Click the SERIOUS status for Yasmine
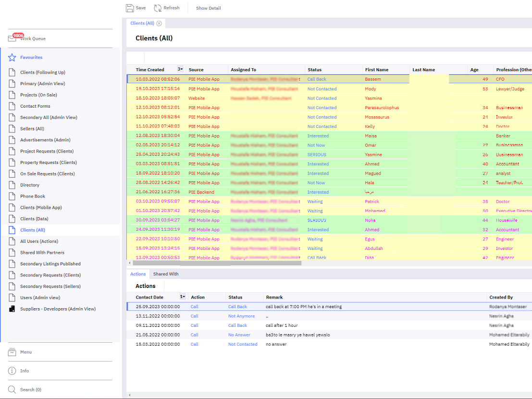Image resolution: width=532 pixels, height=399 pixels. pos(317,155)
